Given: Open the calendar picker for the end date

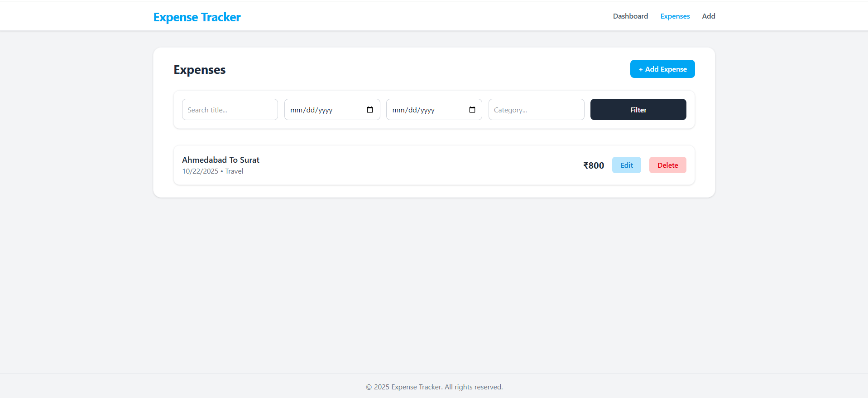Looking at the screenshot, I should pyautogui.click(x=472, y=110).
